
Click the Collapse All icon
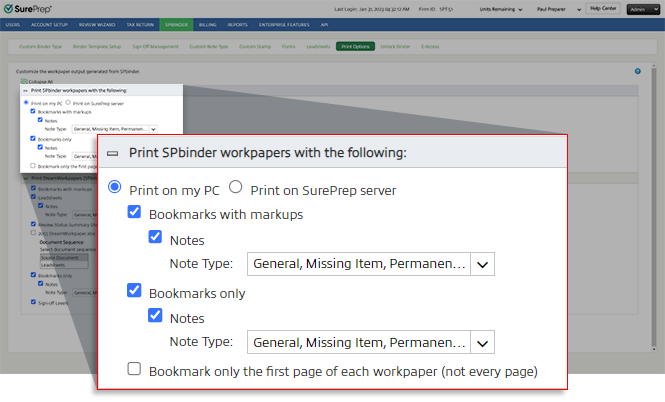pos(23,81)
